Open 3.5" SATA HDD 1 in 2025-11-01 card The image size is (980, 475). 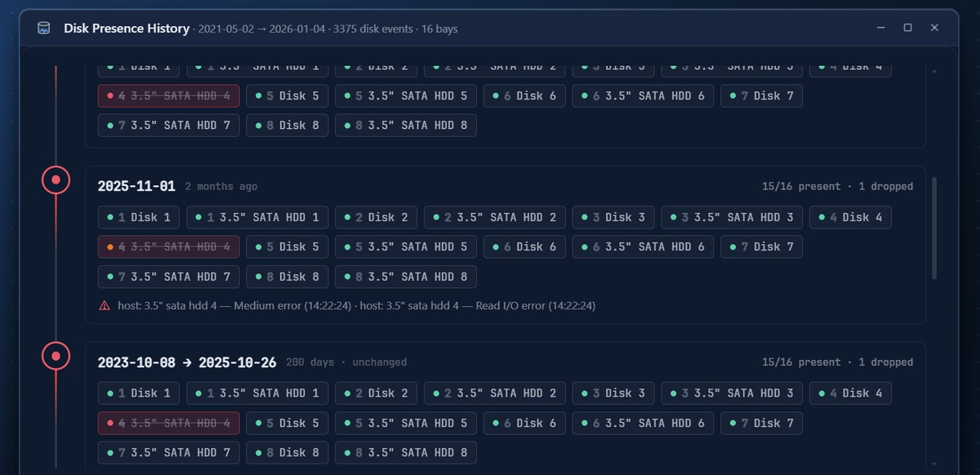pos(257,217)
